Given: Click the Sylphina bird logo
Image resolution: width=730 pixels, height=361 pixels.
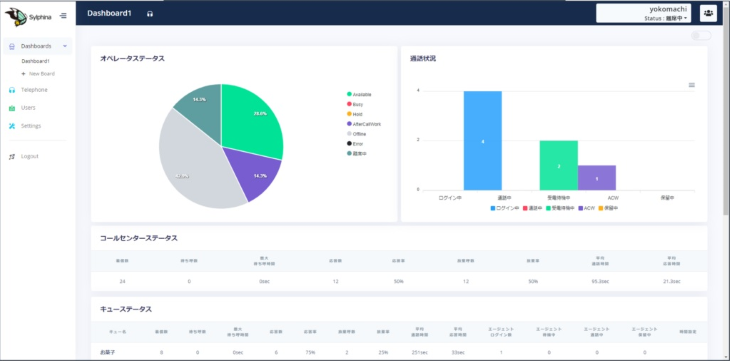Looking at the screenshot, I should 16,17.
